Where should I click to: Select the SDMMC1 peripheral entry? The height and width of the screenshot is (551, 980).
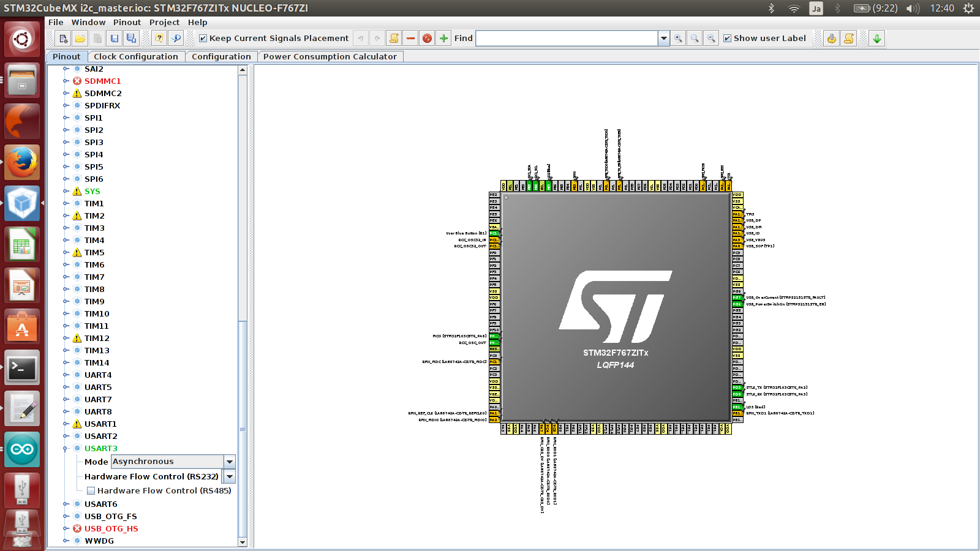102,81
